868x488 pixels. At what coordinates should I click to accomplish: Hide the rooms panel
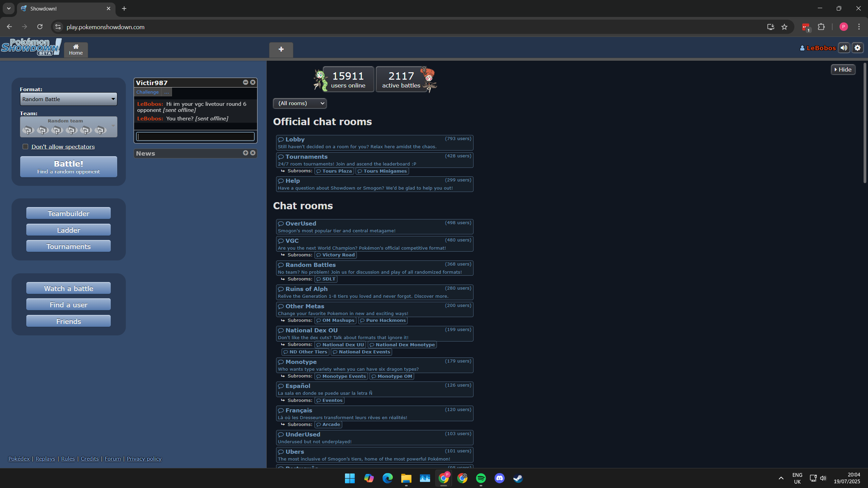tap(843, 70)
